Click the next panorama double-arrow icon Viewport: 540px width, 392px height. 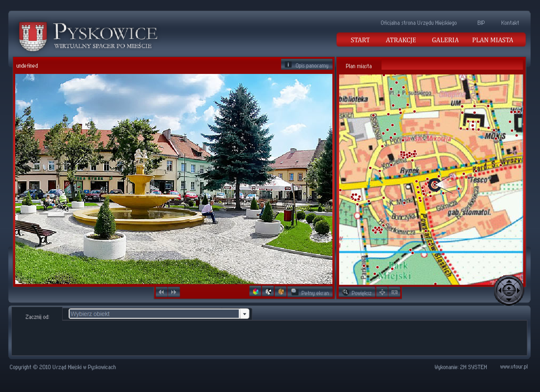click(x=173, y=291)
